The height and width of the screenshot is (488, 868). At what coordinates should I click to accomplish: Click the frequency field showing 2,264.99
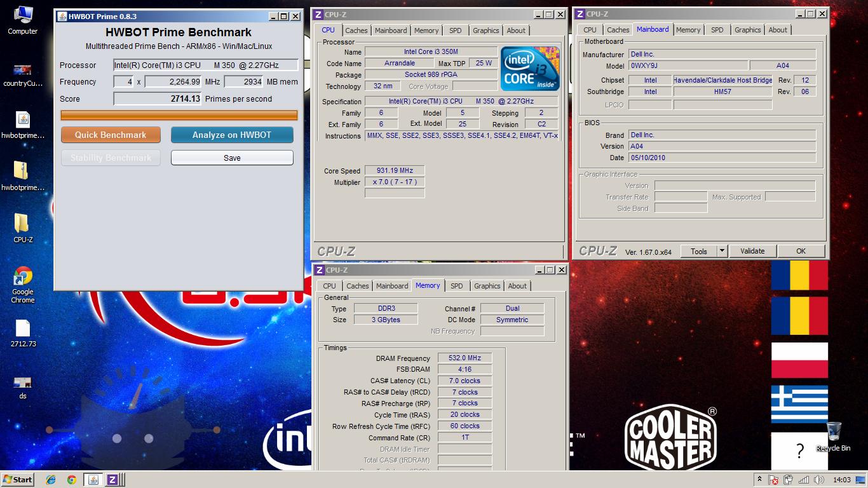tap(173, 81)
